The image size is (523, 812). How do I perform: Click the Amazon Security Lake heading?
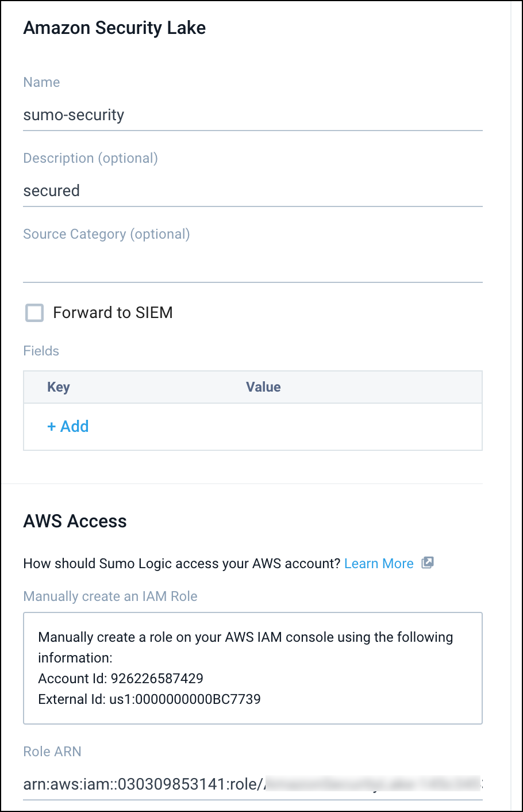point(114,28)
